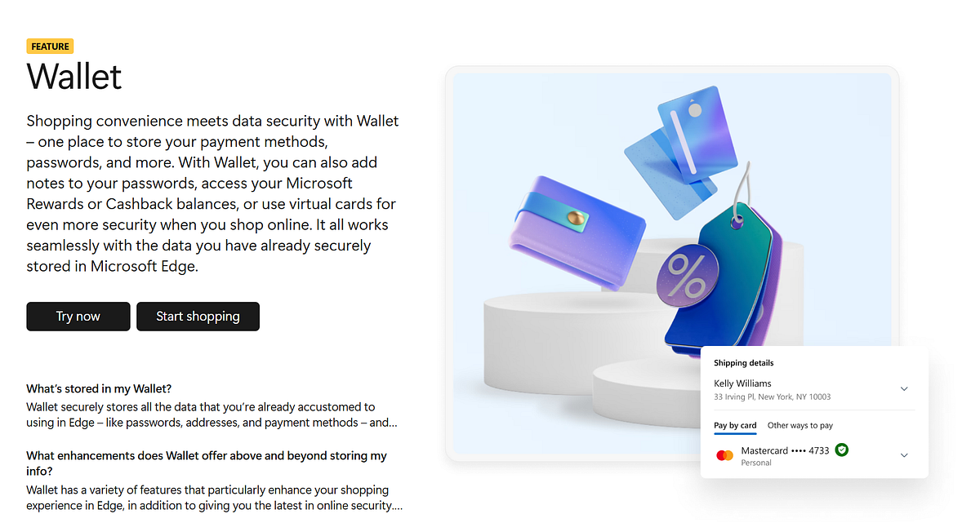This screenshot has height=523, width=980.
Task: Click the "Start shopping" button
Action: coord(198,317)
